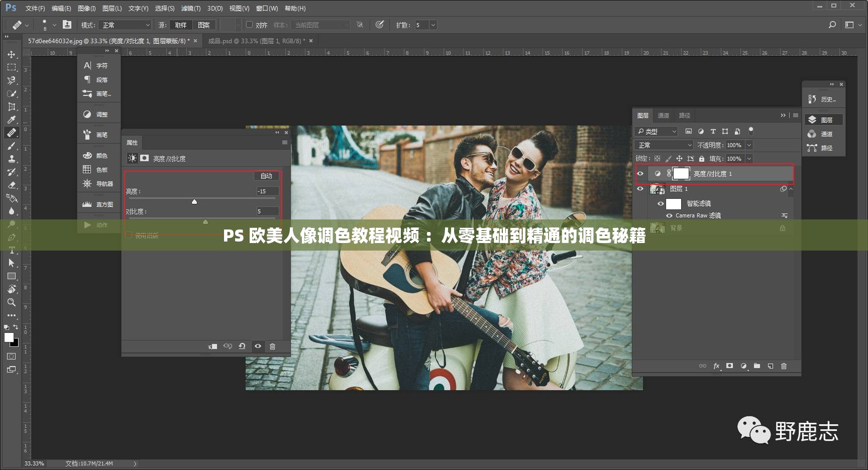
Task: Open the 不透明度 slider dropdown arrow
Action: [749, 145]
